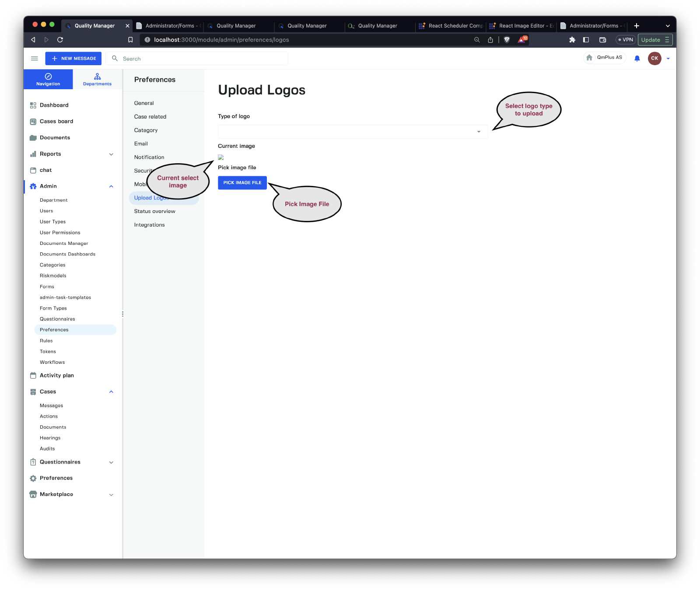
Task: Open User Permissions in Admin menu
Action: coord(60,233)
